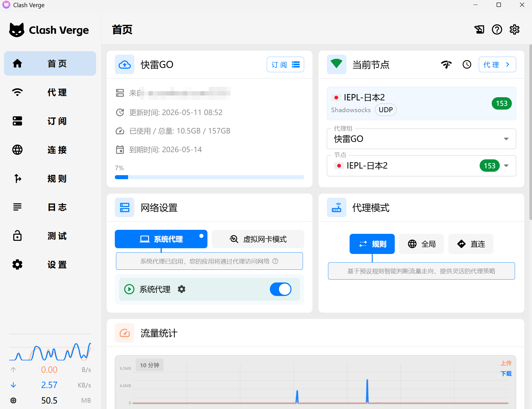The width and height of the screenshot is (532, 409).
Task: Click the download arrow icon in sidebar stats
Action: [x=13, y=385]
